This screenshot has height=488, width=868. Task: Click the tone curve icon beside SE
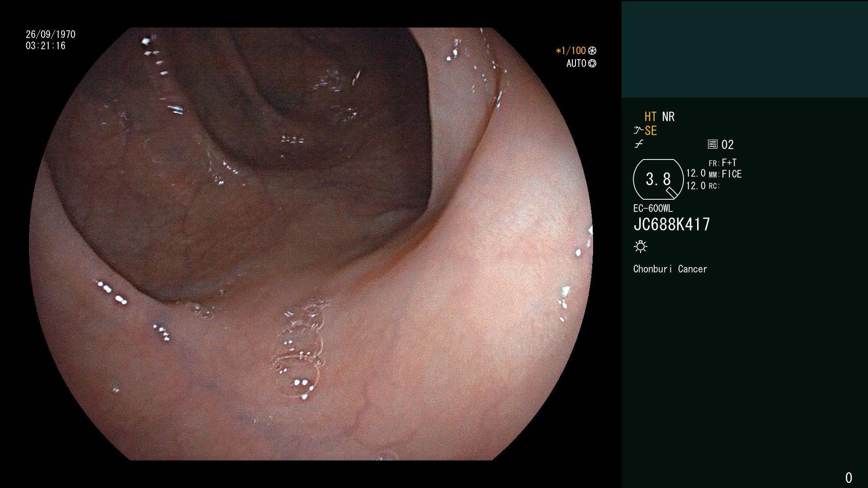coord(638,131)
